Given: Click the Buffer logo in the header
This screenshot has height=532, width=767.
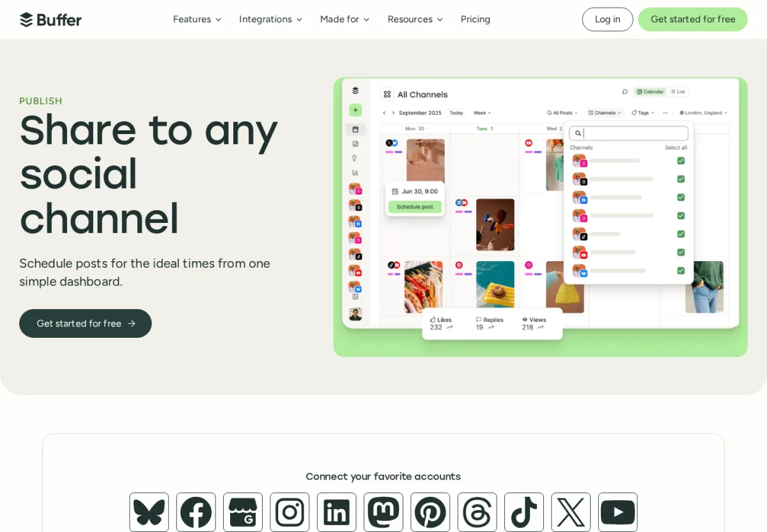Looking at the screenshot, I should tap(50, 20).
